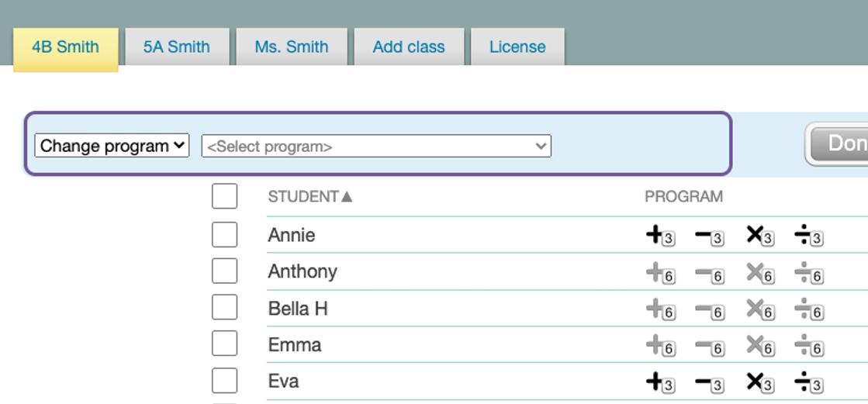868x404 pixels.
Task: Toggle the select-all students checkbox
Action: (x=224, y=196)
